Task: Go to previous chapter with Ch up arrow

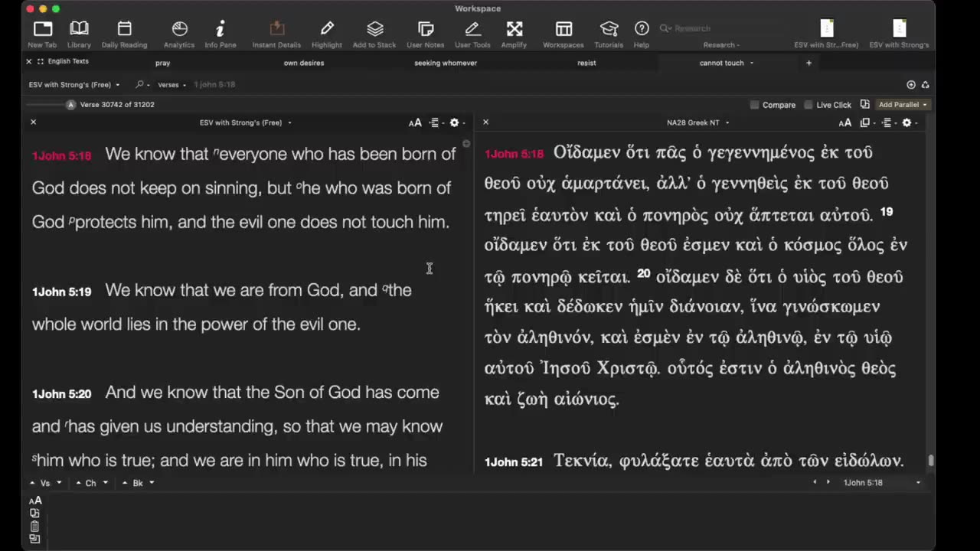Action: 79,483
